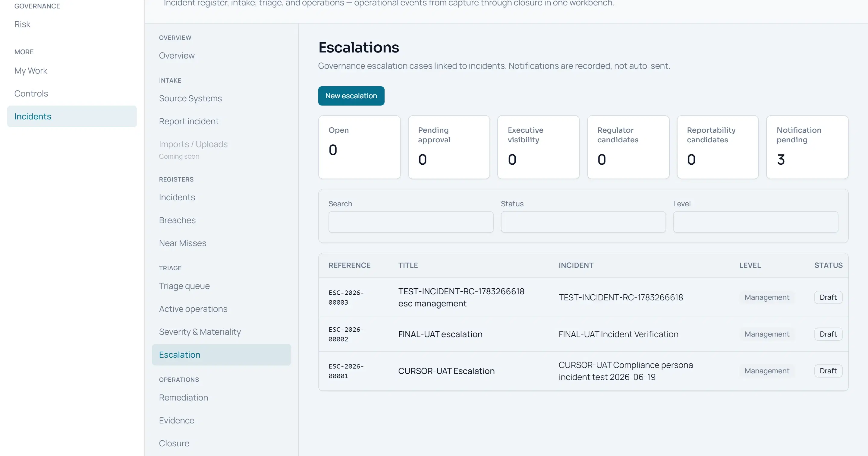Click the LEVEL column header
Viewport: 868px width, 456px height.
tap(750, 265)
